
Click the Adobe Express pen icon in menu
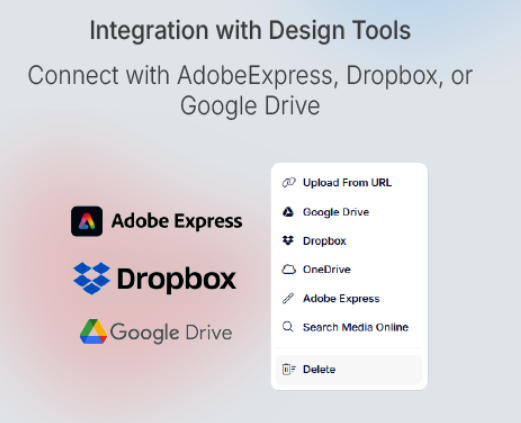(x=288, y=298)
